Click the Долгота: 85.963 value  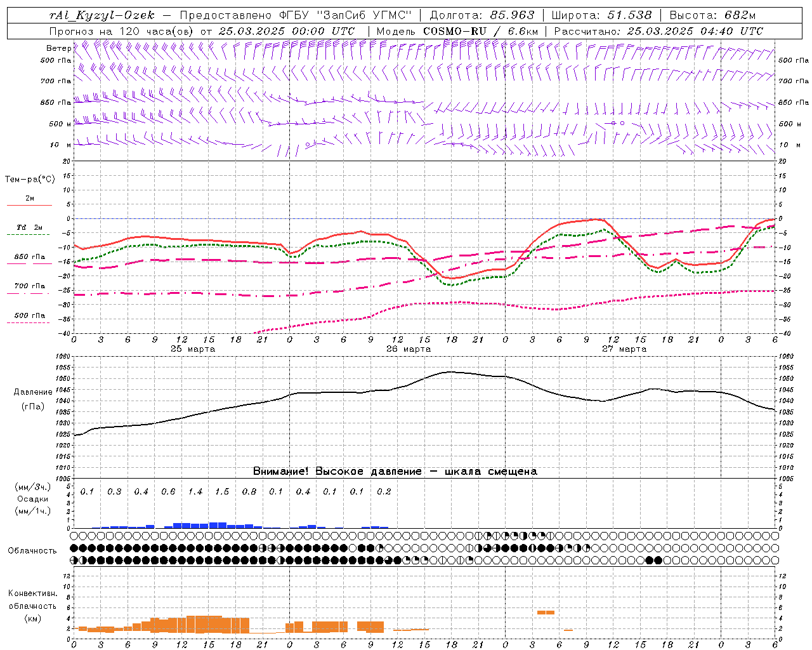(x=482, y=15)
